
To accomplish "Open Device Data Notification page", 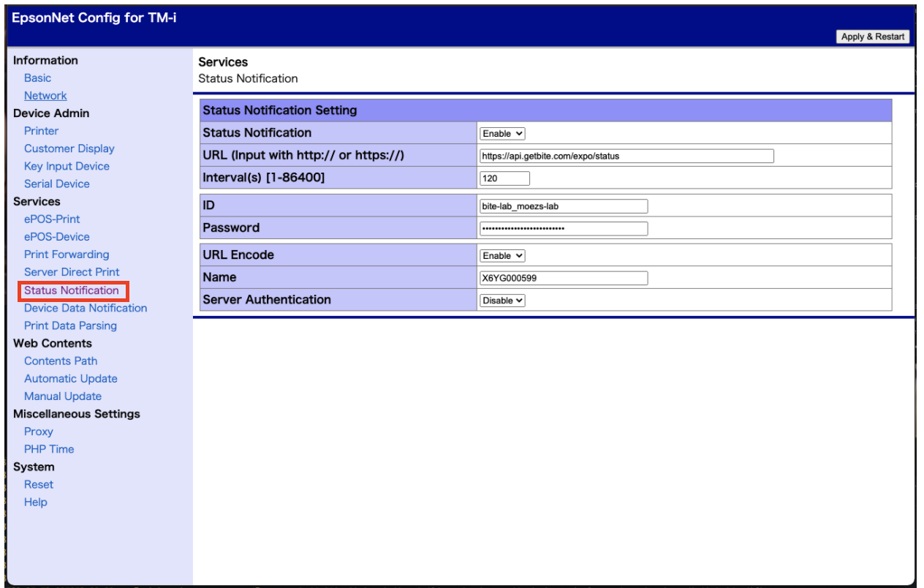I will [x=86, y=308].
